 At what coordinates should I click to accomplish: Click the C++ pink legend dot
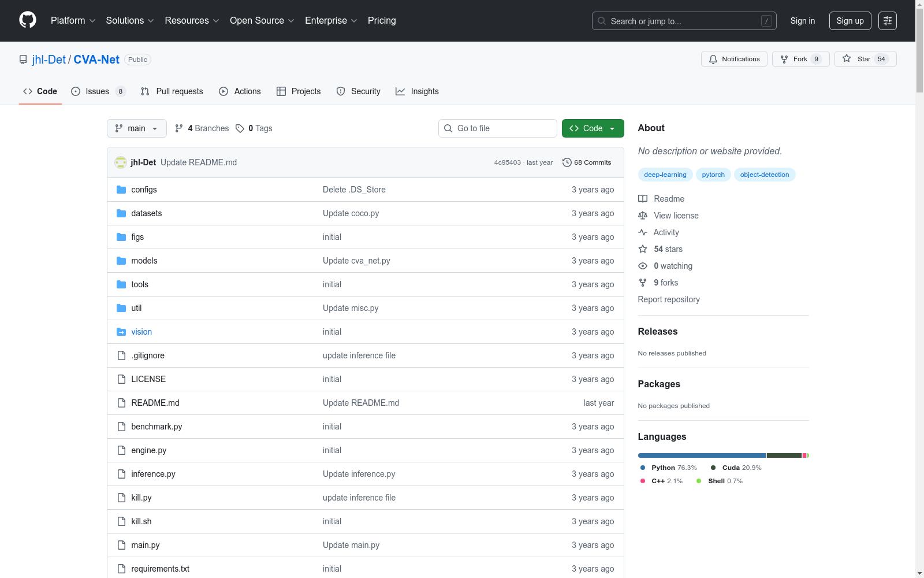[643, 481]
